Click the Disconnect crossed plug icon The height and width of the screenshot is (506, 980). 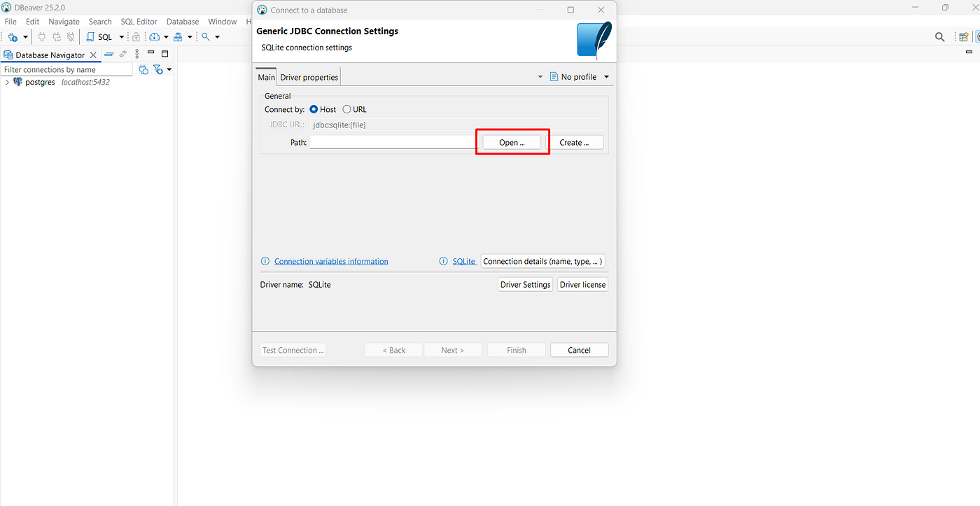[x=71, y=37]
